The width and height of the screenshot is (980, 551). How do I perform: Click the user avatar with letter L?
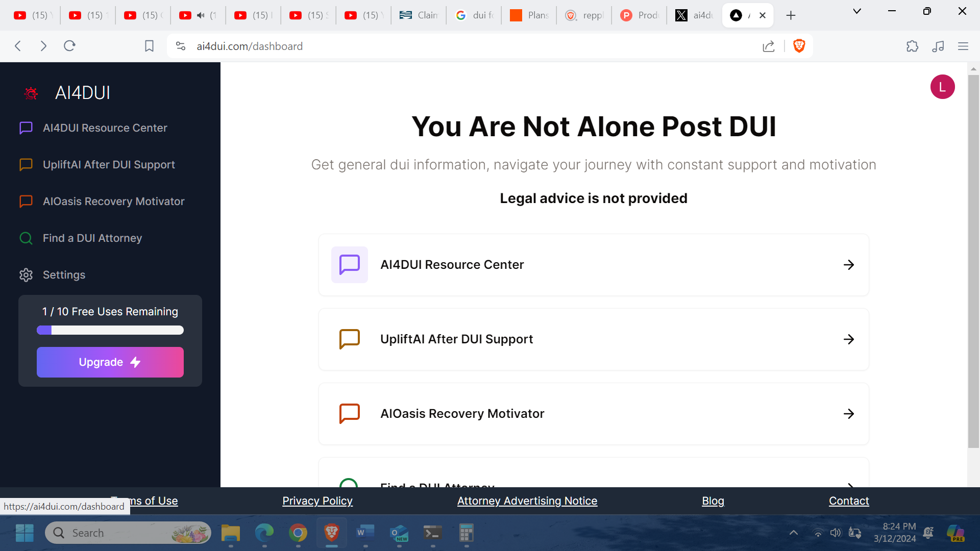[x=942, y=87]
